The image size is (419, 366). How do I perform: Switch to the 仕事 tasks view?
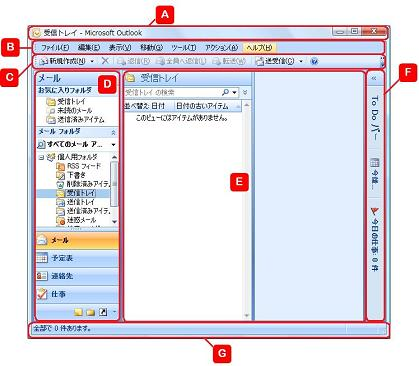point(77,294)
